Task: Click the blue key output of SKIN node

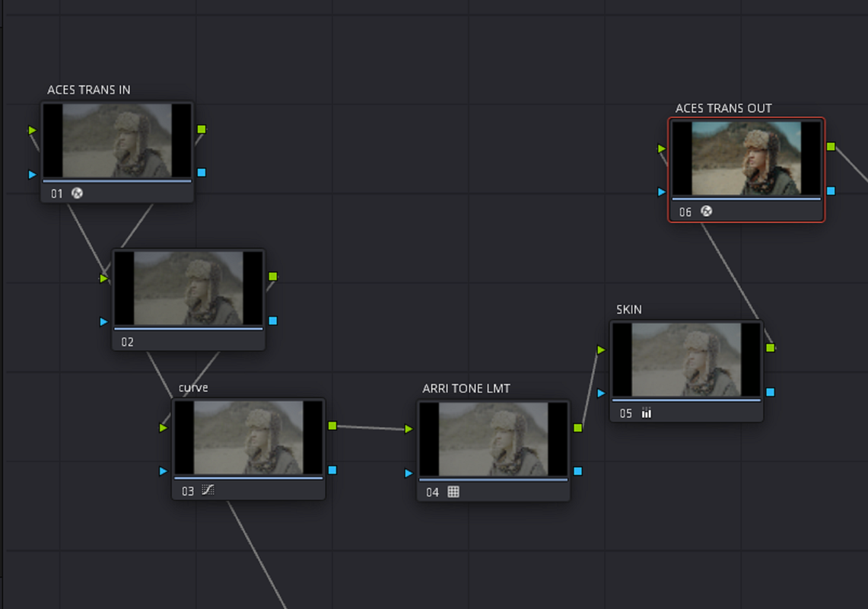Action: click(x=771, y=392)
